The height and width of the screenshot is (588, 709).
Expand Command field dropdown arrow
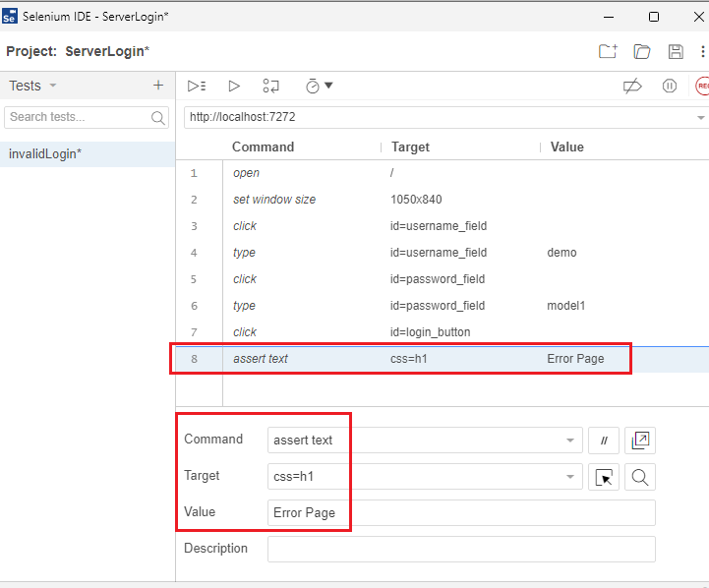570,441
